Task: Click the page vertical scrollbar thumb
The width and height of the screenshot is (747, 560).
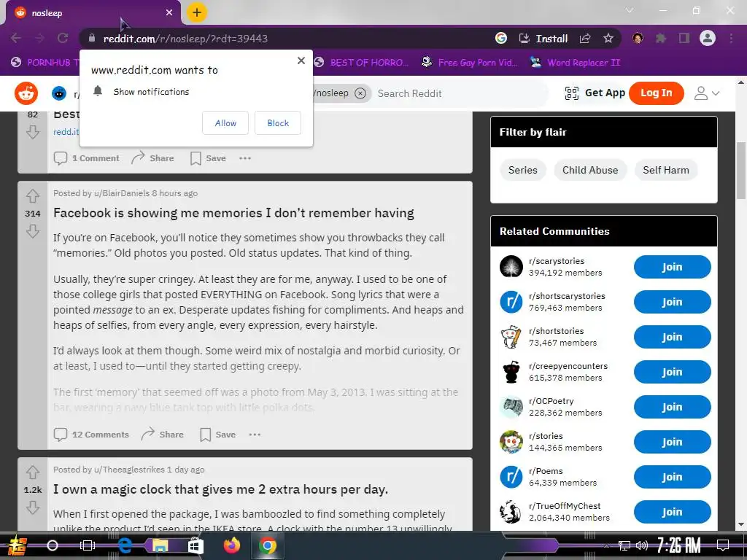Action: point(741,171)
